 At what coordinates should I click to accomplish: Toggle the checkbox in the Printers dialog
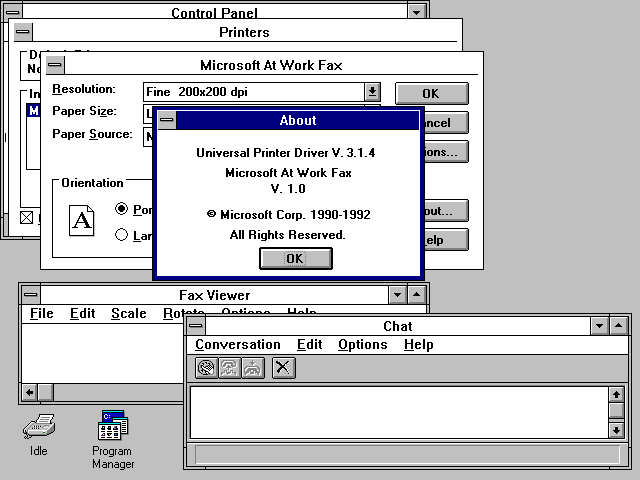click(27, 217)
